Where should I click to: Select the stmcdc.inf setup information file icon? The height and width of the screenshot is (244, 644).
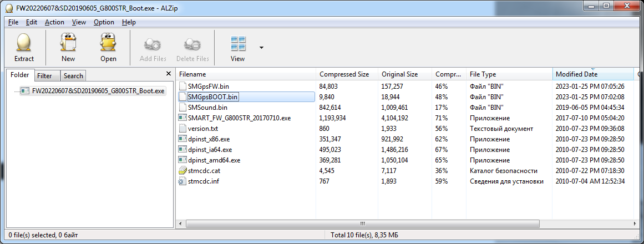pyautogui.click(x=182, y=181)
